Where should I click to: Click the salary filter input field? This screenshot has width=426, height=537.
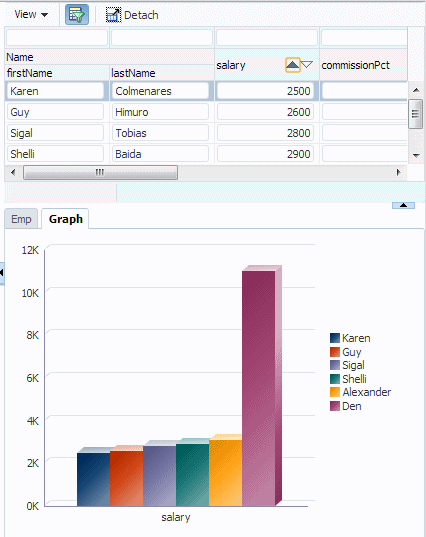point(267,38)
